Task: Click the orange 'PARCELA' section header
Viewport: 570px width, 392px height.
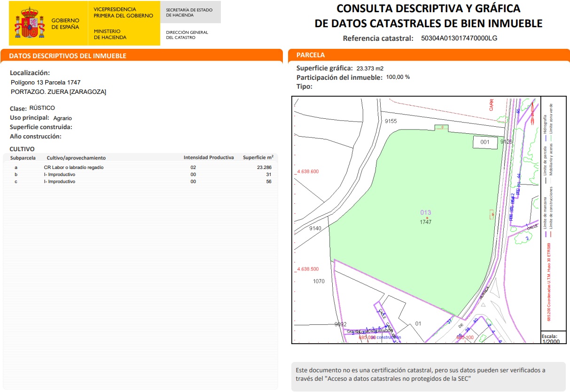Action: pos(428,55)
